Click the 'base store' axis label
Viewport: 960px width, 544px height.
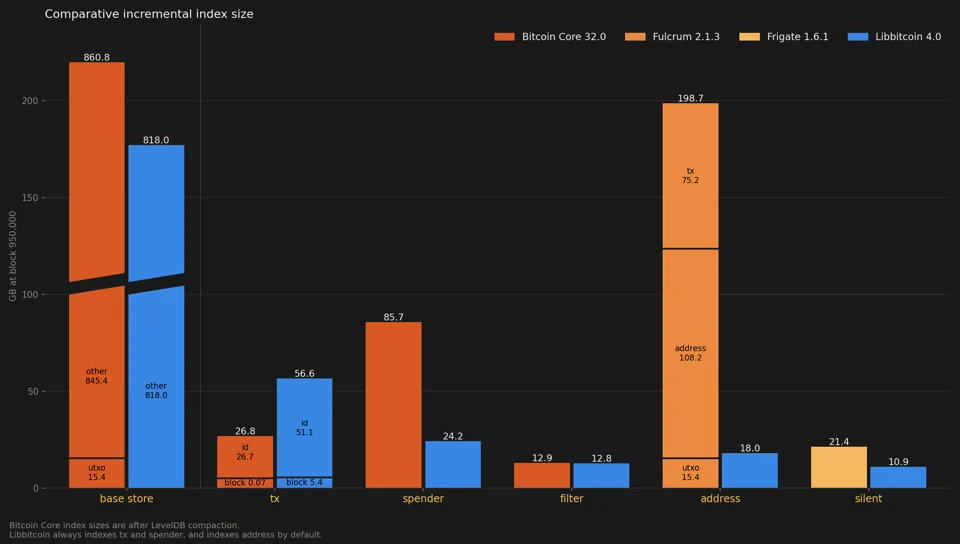127,498
